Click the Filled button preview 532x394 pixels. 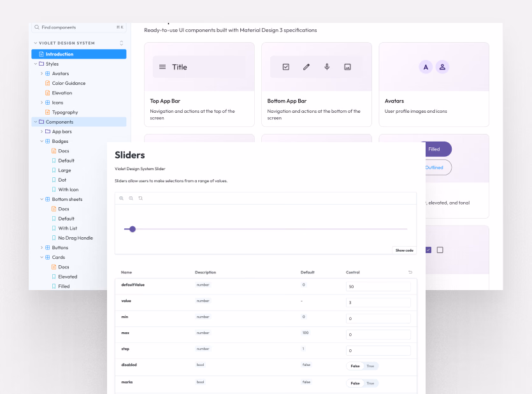tap(438, 149)
